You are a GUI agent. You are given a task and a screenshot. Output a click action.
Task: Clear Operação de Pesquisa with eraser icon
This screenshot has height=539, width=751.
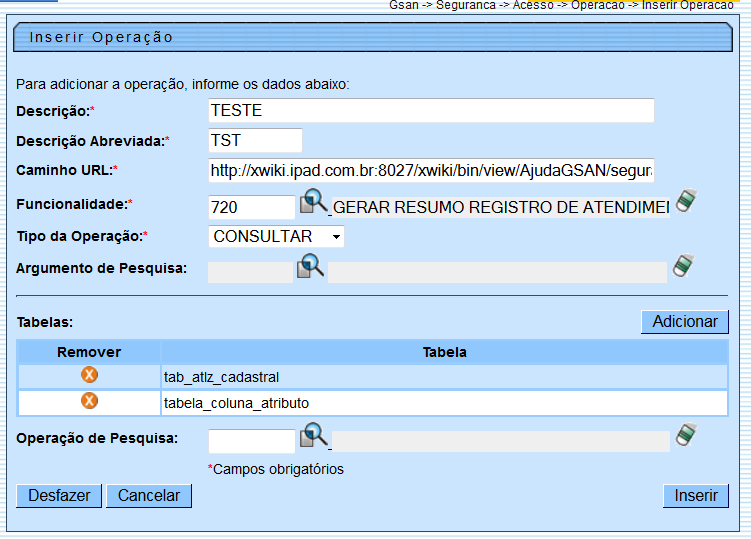tap(686, 435)
